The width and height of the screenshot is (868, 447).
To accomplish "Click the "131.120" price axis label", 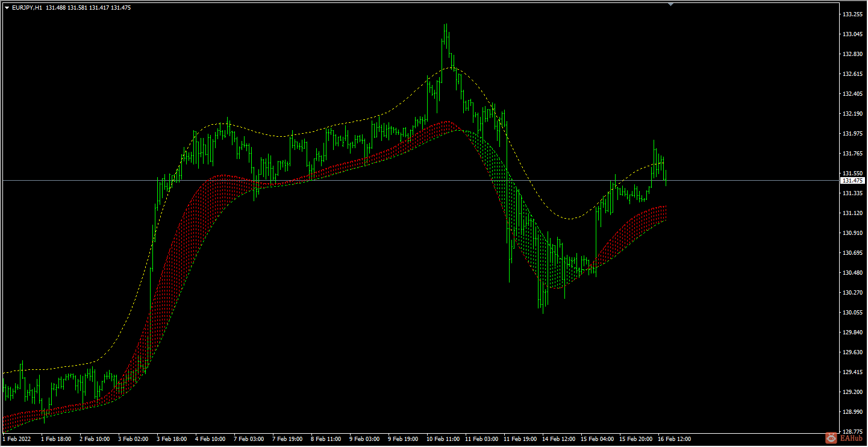I will point(853,213).
